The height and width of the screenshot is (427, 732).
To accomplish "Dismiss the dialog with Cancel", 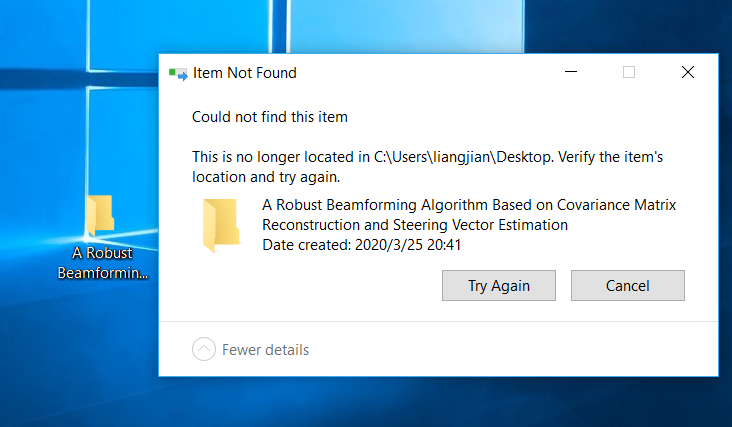I will [627, 285].
